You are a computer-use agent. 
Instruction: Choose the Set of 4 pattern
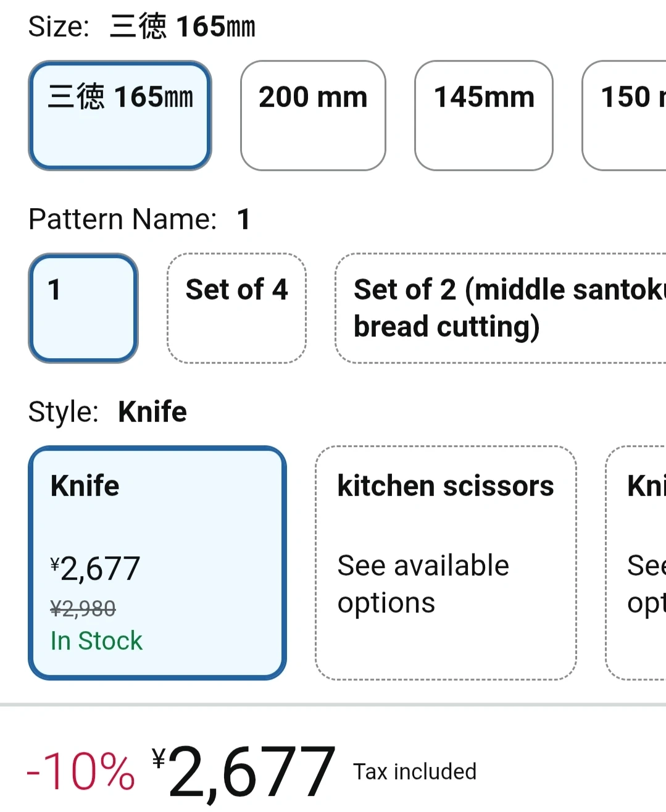point(236,308)
